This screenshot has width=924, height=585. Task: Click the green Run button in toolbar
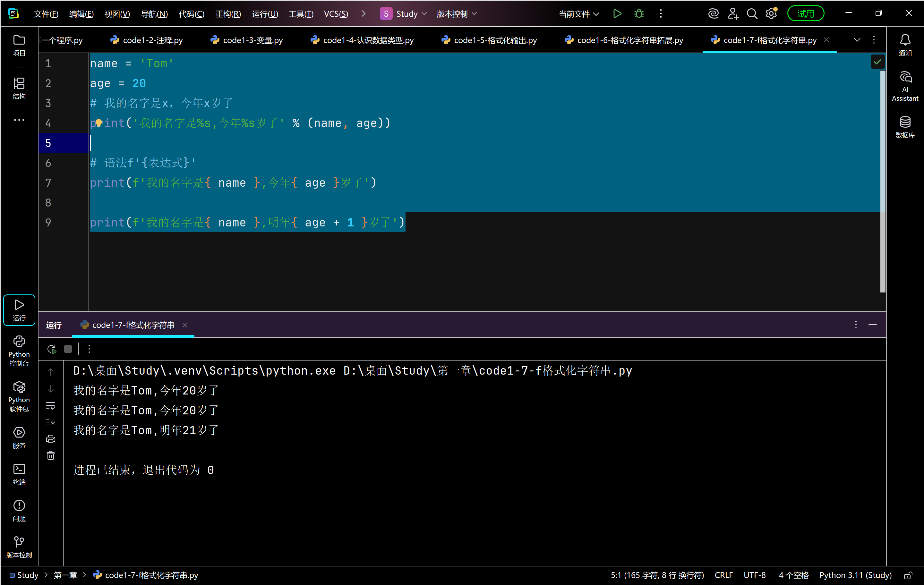(617, 14)
